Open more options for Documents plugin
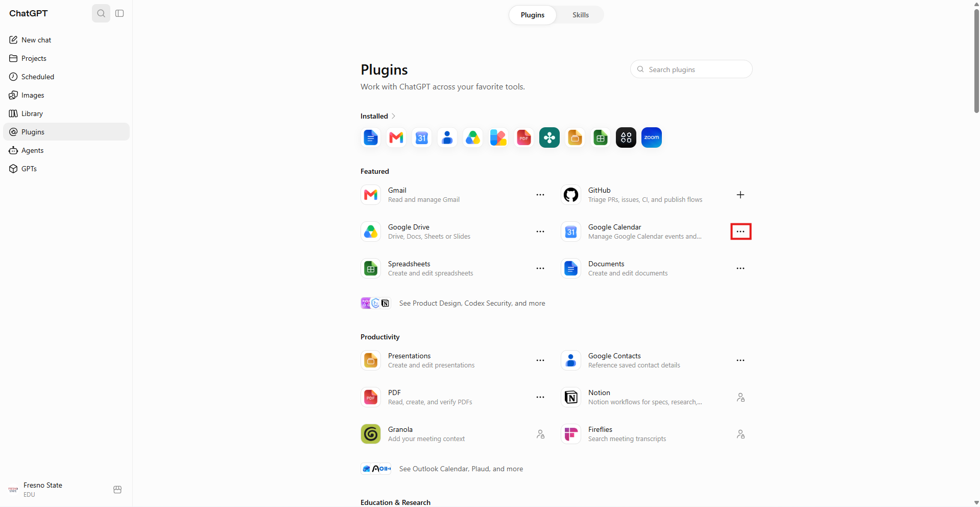Viewport: 980px width, 507px height. point(740,268)
